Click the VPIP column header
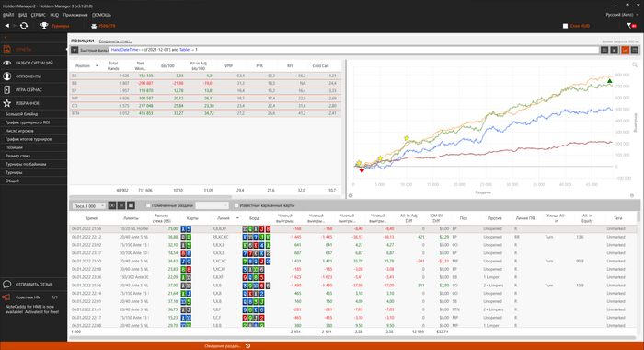The height and width of the screenshot is (350, 644). pos(229,65)
